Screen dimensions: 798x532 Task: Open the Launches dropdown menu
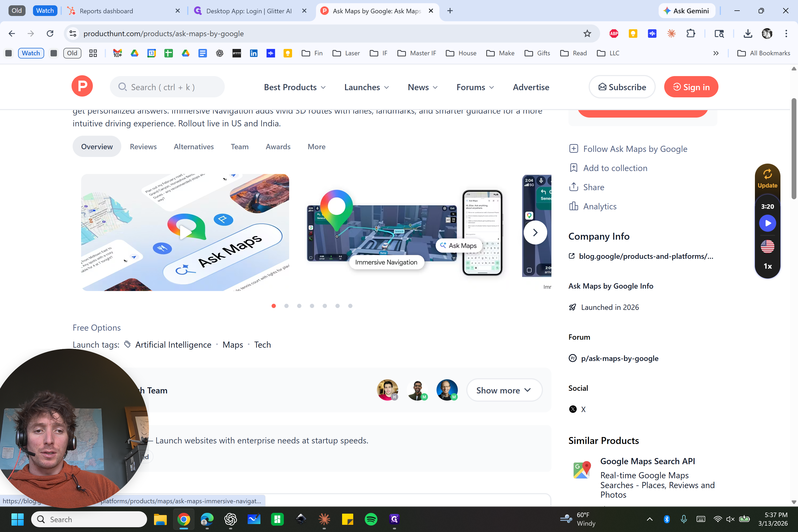coord(367,87)
